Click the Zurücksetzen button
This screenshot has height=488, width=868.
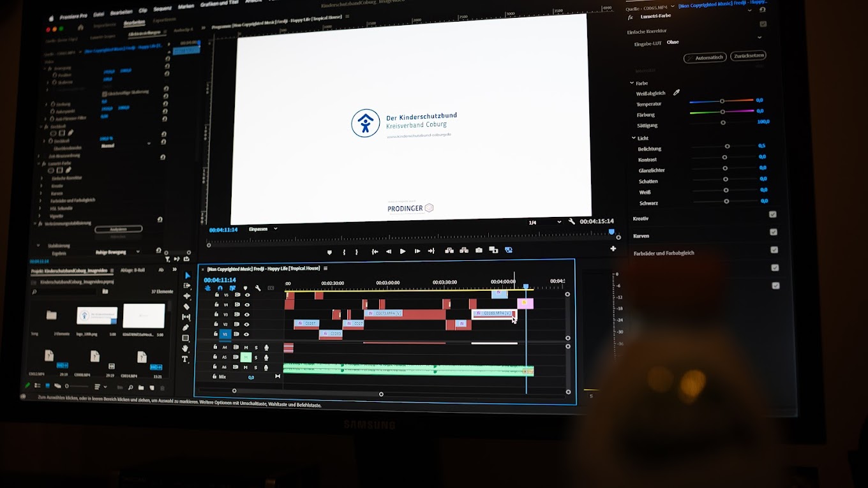748,56
